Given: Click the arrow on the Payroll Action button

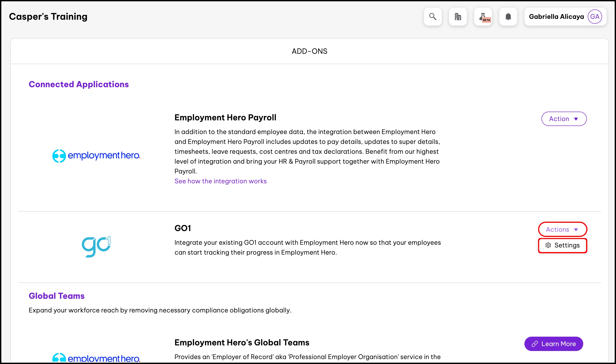Looking at the screenshot, I should click(x=576, y=119).
